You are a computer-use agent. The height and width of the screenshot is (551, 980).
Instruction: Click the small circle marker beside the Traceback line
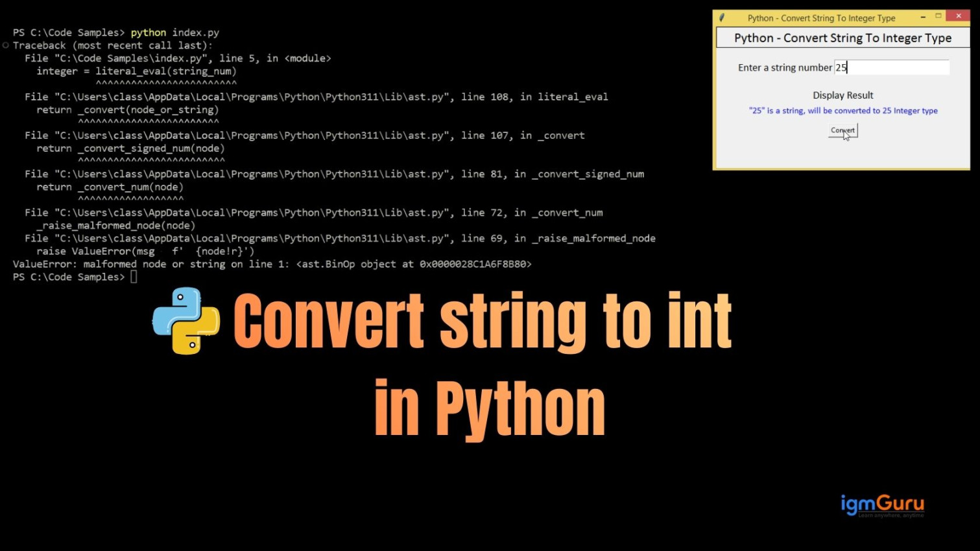[x=5, y=45]
